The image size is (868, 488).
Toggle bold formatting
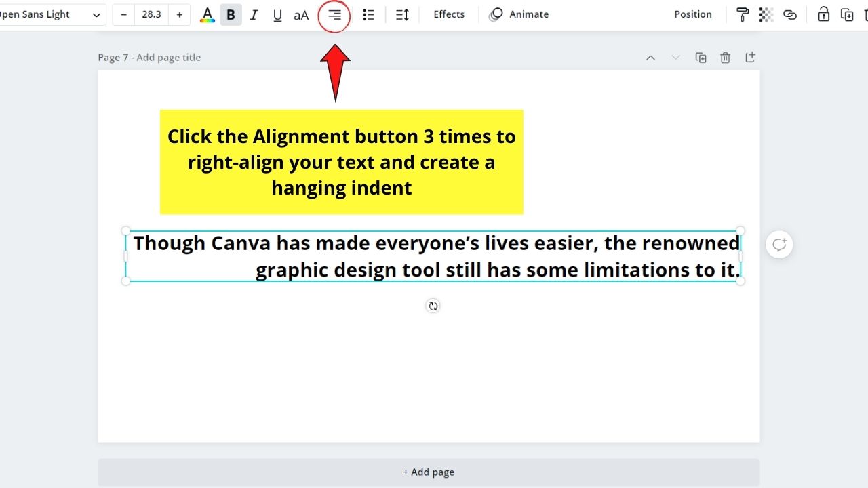point(231,15)
